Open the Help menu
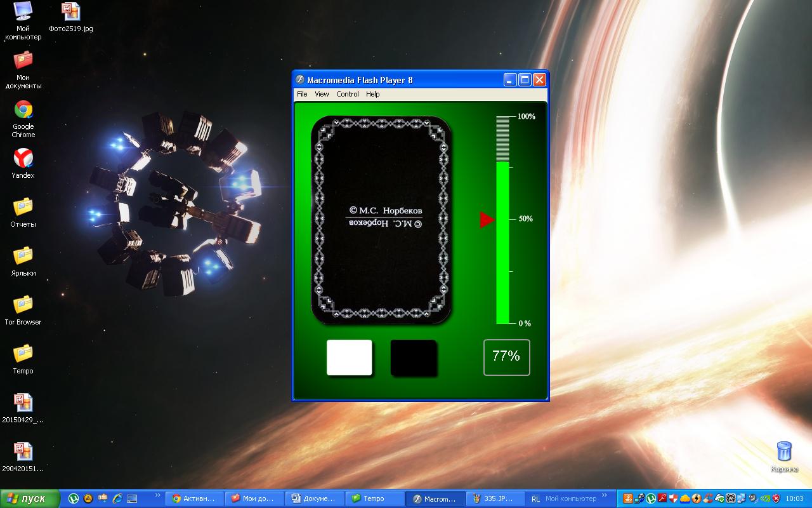Screen dimensions: 812x508 [373, 94]
